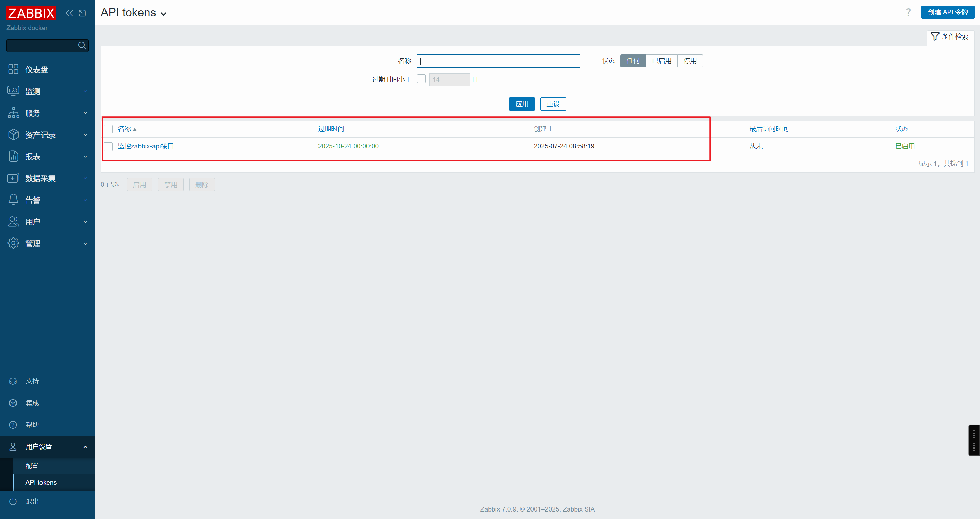
Task: Click the help question mark at top right
Action: (908, 12)
